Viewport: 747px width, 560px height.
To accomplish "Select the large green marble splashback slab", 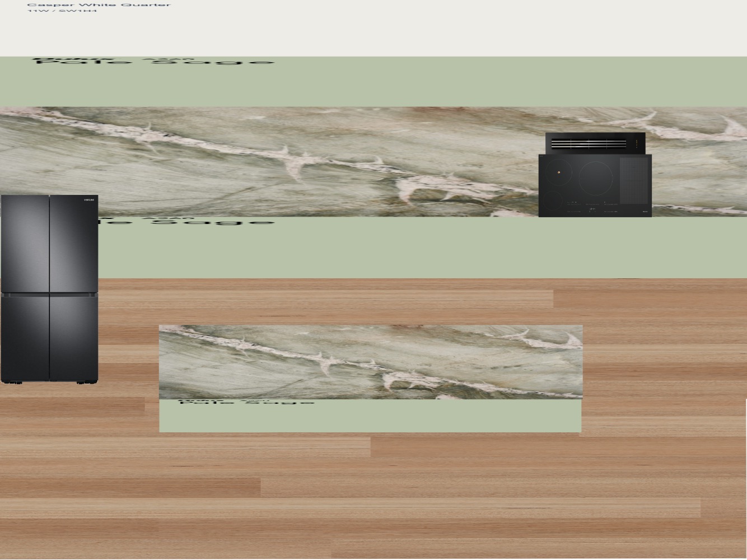I will tap(373, 162).
